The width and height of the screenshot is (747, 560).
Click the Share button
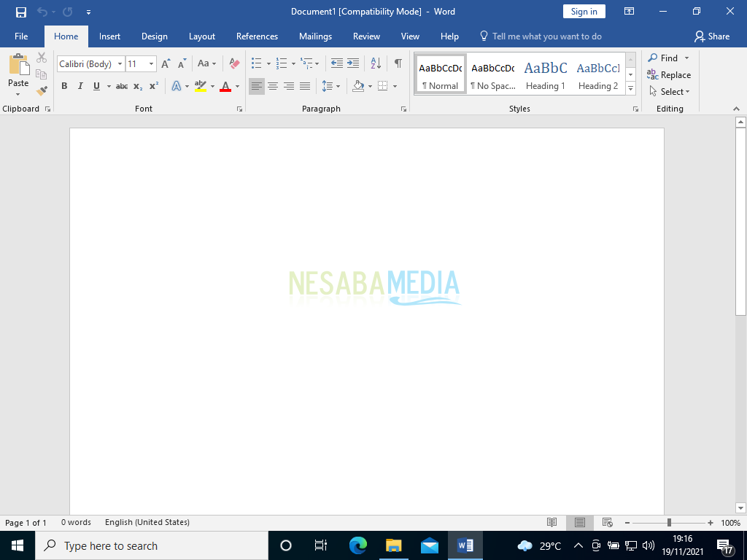tap(712, 36)
